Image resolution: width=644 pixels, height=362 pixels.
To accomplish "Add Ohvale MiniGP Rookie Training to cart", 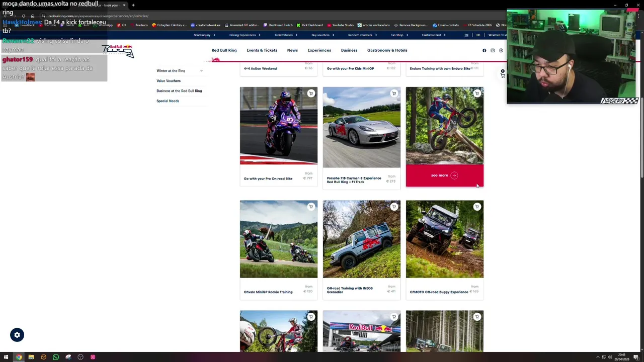I will coord(311,207).
